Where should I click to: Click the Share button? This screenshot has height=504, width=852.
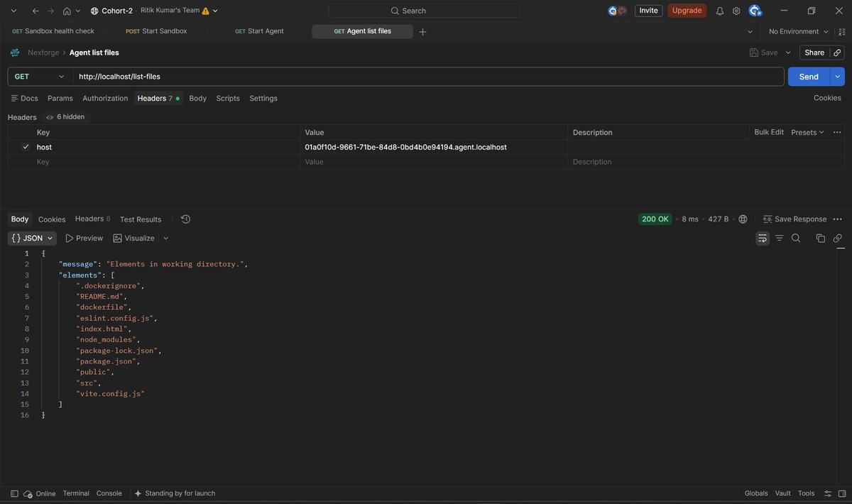(814, 53)
